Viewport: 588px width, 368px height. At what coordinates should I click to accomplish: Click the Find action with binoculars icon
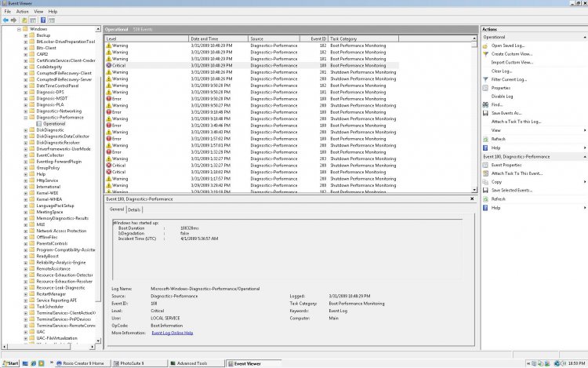click(496, 104)
